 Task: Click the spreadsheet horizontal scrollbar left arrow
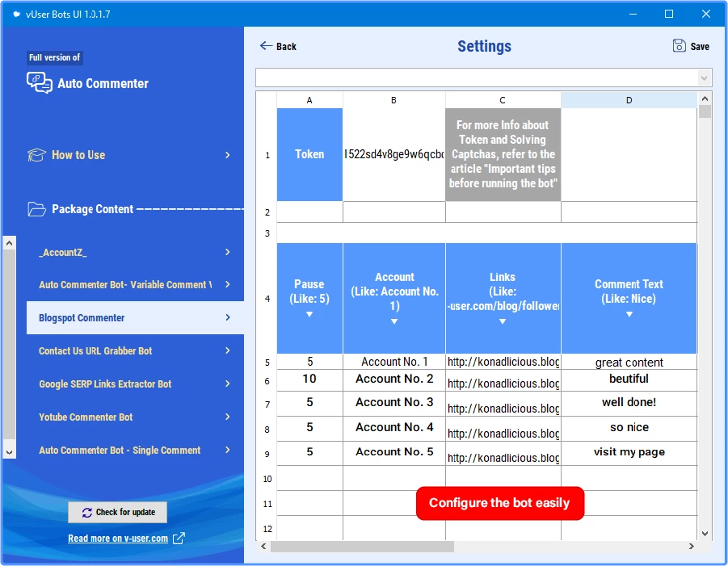click(x=263, y=547)
